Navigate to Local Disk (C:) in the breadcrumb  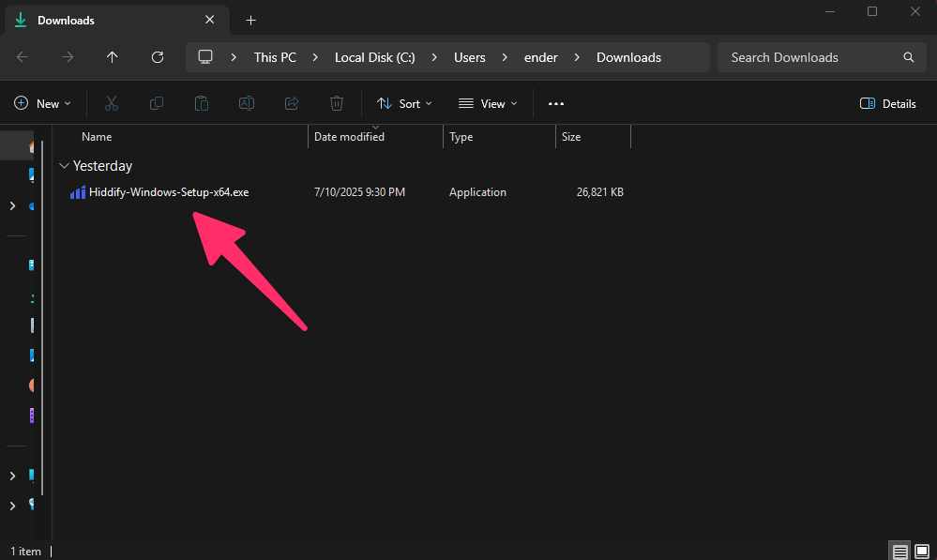374,57
